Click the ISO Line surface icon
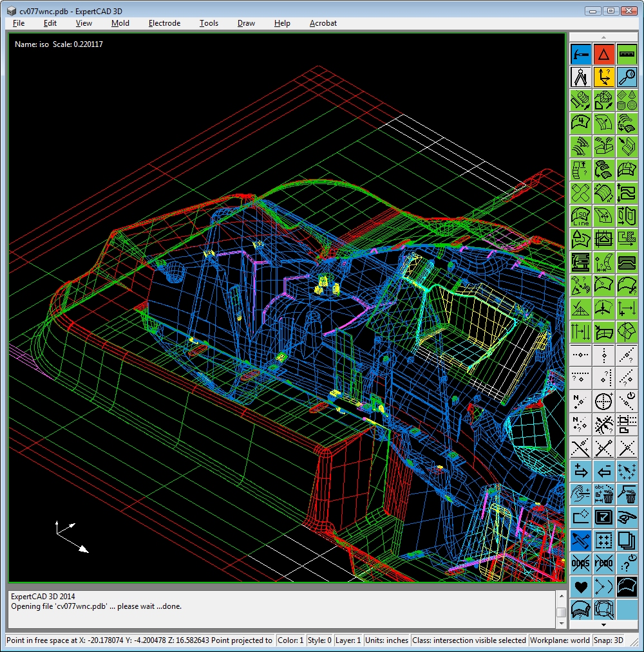Viewport: 644px width, 652px height. 581,216
